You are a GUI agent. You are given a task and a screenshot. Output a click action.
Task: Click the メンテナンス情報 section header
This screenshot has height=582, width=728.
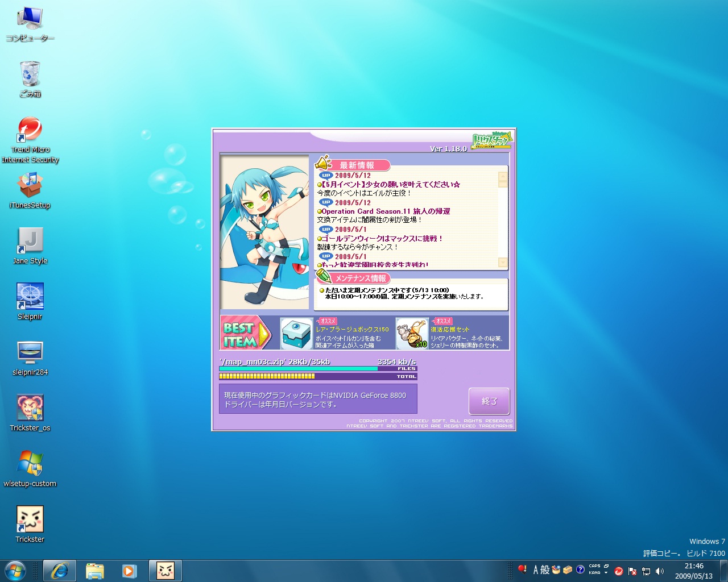point(361,278)
